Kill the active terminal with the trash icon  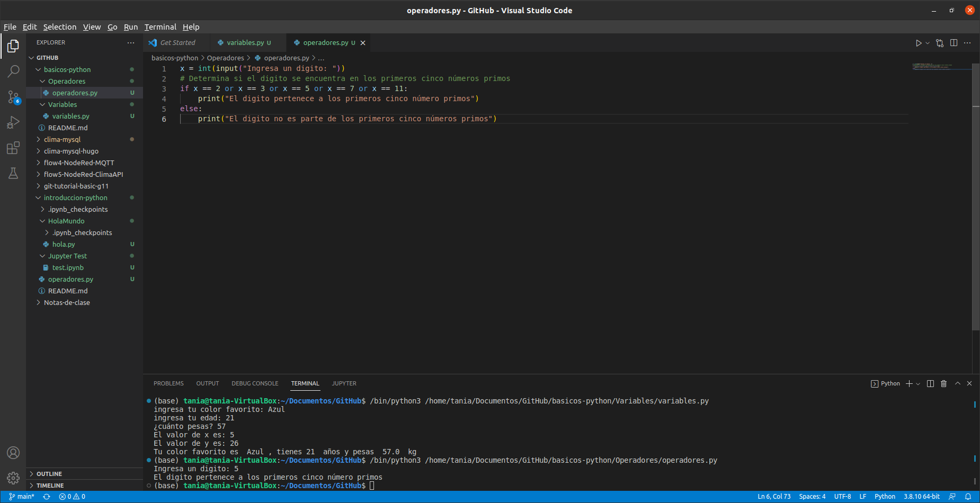943,383
